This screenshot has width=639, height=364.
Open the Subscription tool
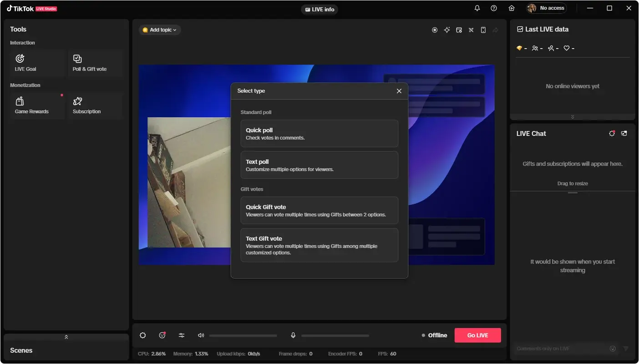pyautogui.click(x=96, y=105)
